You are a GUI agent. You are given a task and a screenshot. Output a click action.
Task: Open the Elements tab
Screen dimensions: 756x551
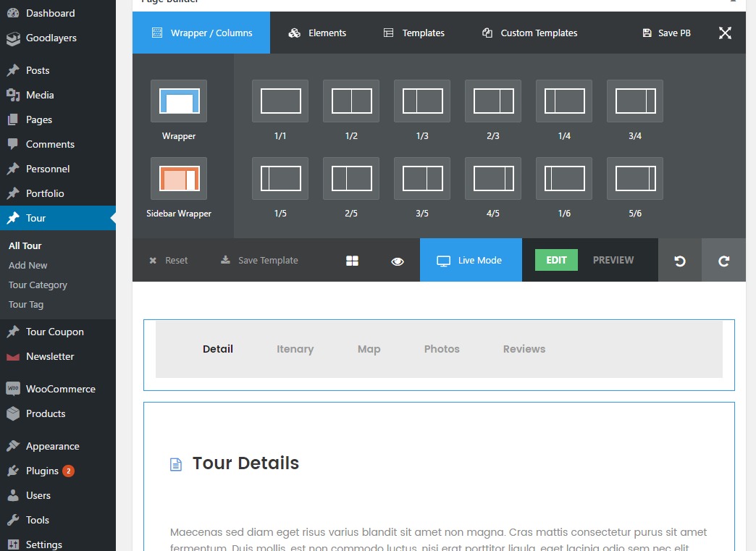click(317, 33)
